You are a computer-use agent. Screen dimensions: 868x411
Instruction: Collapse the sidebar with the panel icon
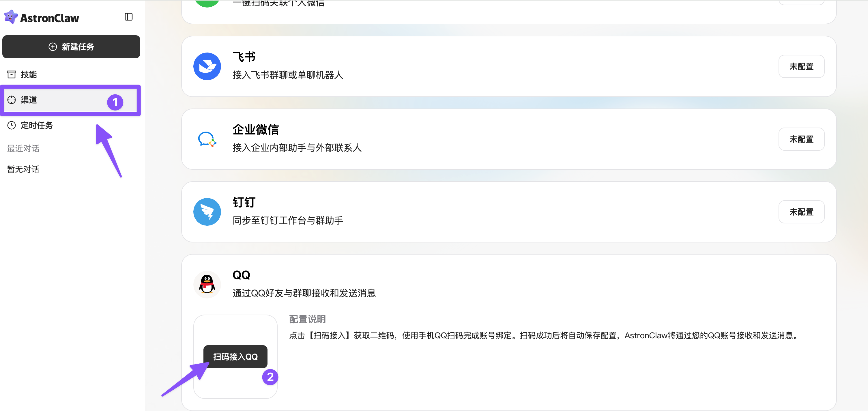point(128,17)
